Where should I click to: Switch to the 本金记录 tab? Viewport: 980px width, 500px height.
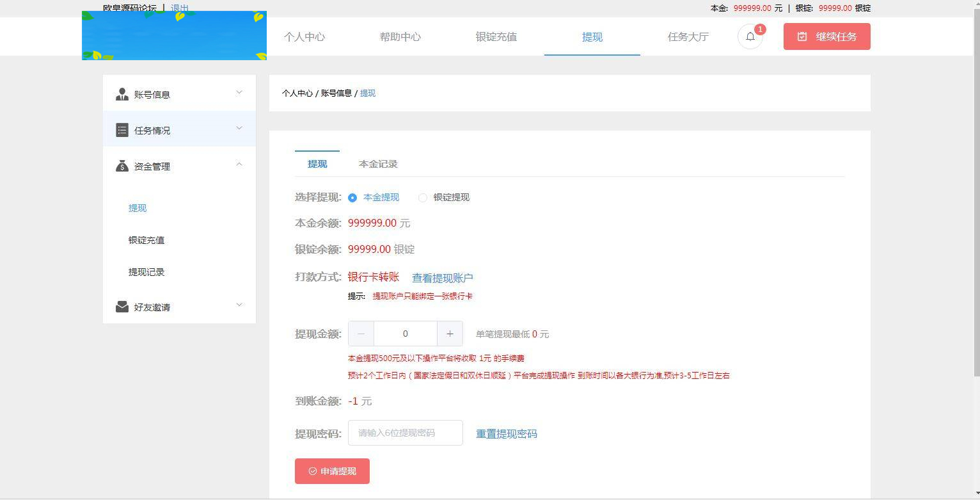coord(378,164)
